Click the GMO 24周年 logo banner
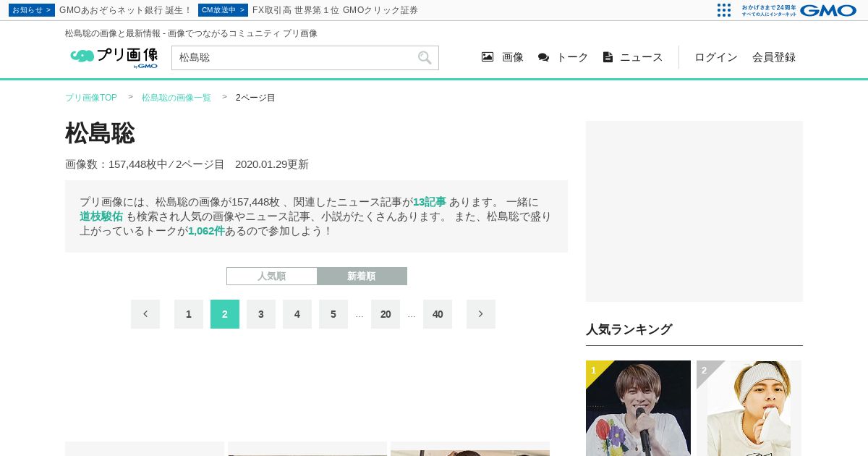 (799, 10)
